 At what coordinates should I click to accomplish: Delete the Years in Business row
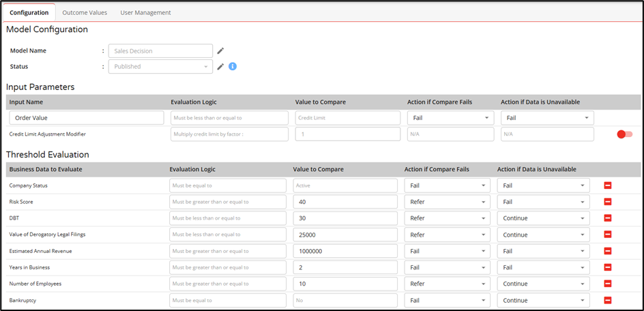tap(607, 267)
